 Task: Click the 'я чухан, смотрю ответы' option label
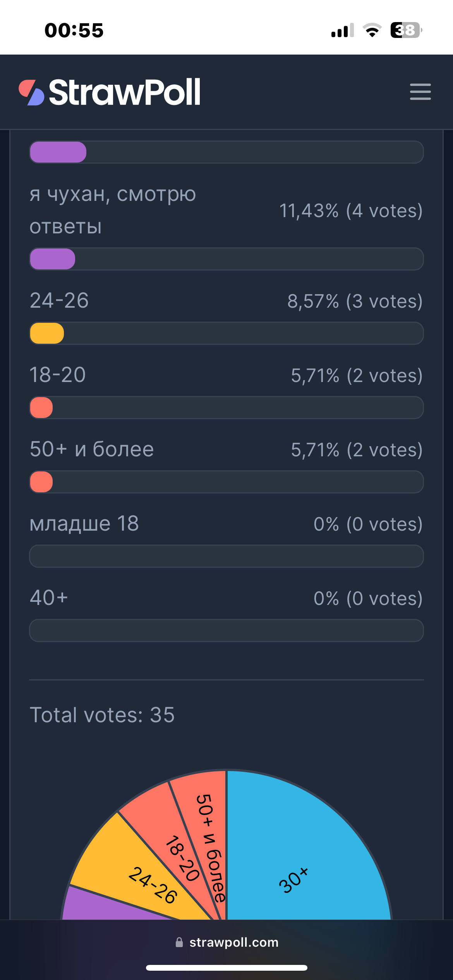(x=113, y=210)
